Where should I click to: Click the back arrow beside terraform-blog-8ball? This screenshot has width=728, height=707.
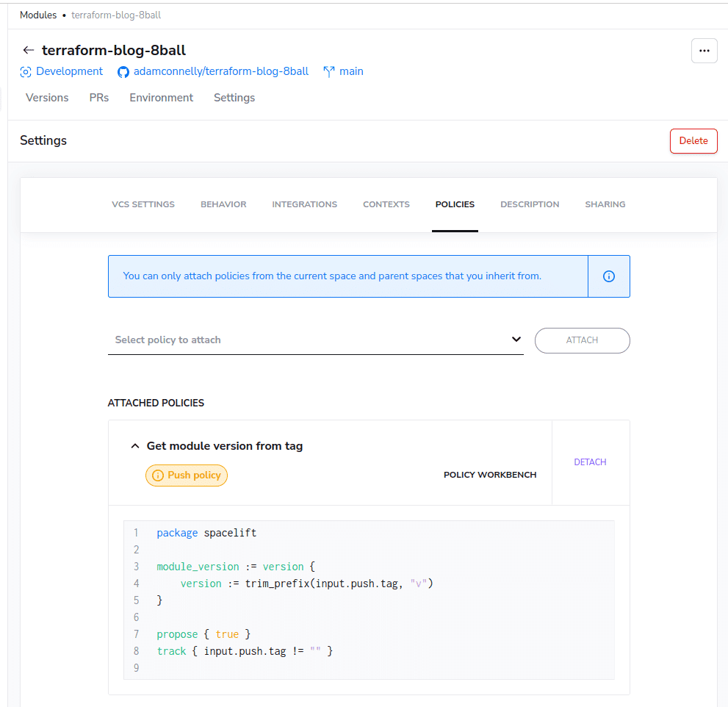(x=29, y=50)
